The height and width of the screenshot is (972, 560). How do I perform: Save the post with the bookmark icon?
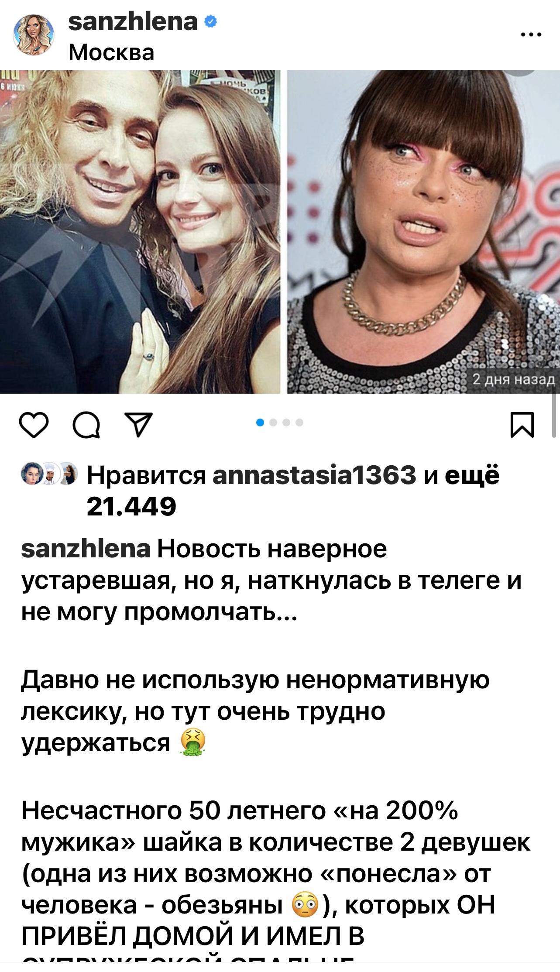(x=522, y=425)
